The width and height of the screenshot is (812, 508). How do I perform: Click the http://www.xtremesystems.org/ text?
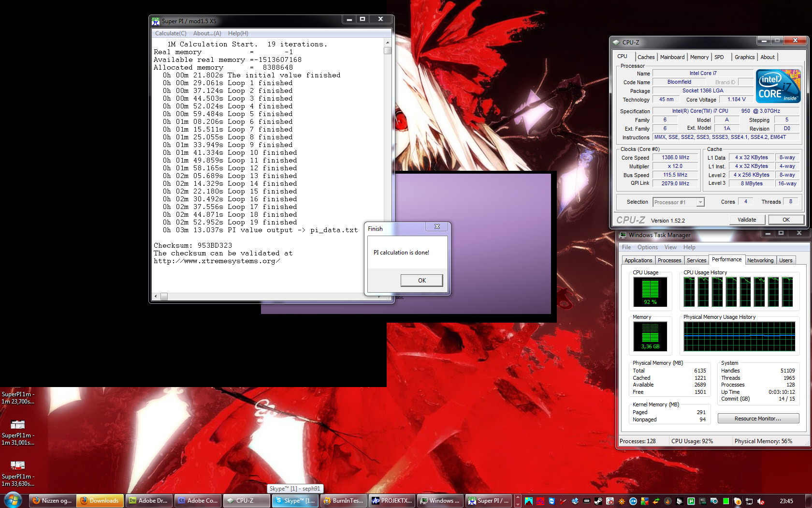coord(217,261)
